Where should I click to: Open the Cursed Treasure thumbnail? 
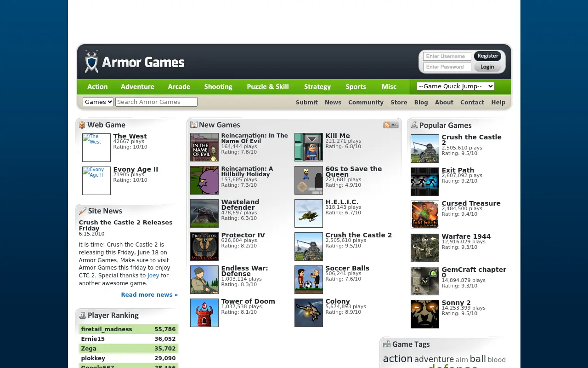coord(425,215)
